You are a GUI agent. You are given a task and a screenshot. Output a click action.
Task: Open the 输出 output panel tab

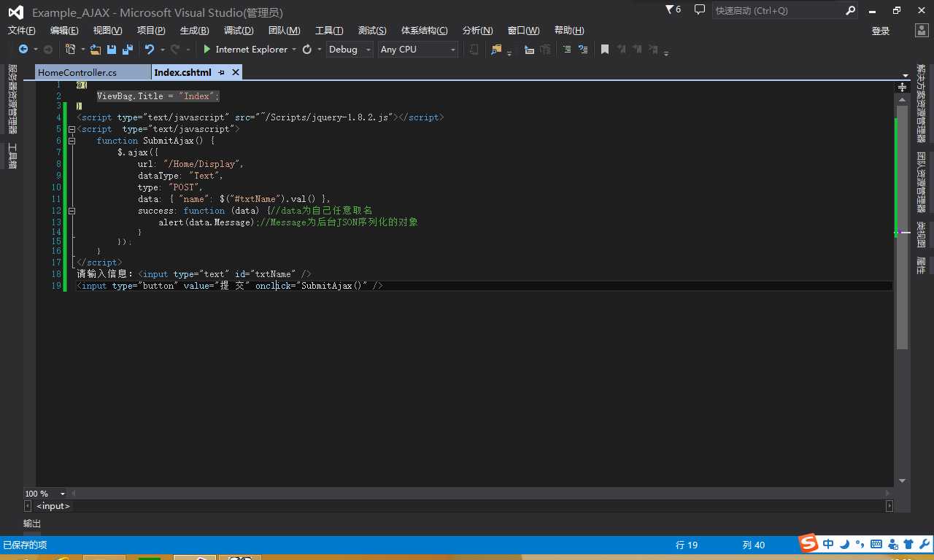32,524
